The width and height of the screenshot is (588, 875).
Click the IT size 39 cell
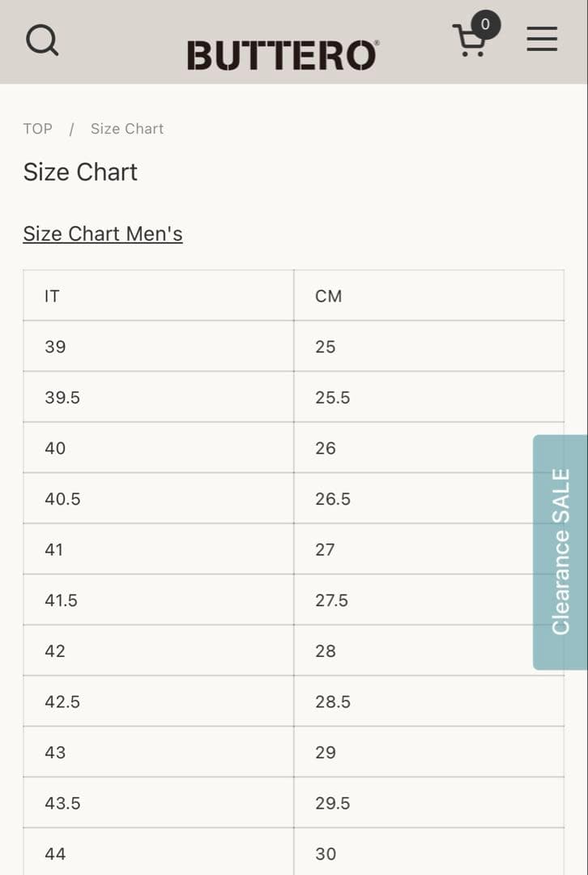tap(158, 347)
